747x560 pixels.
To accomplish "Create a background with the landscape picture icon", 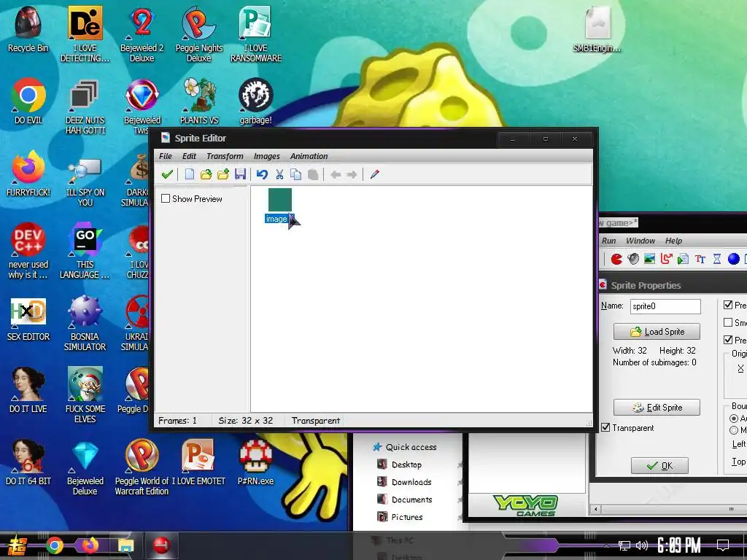I will click(x=649, y=259).
